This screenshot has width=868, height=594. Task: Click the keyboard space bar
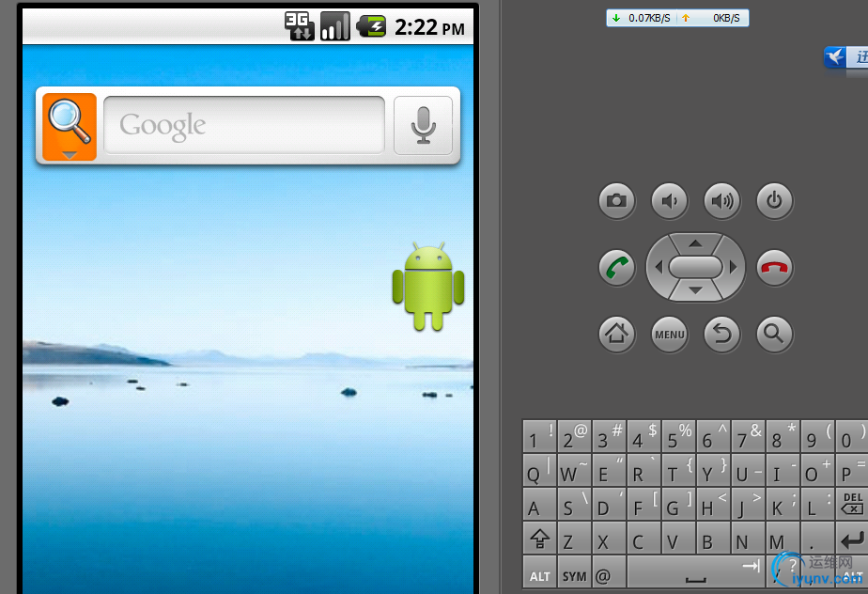696,572
